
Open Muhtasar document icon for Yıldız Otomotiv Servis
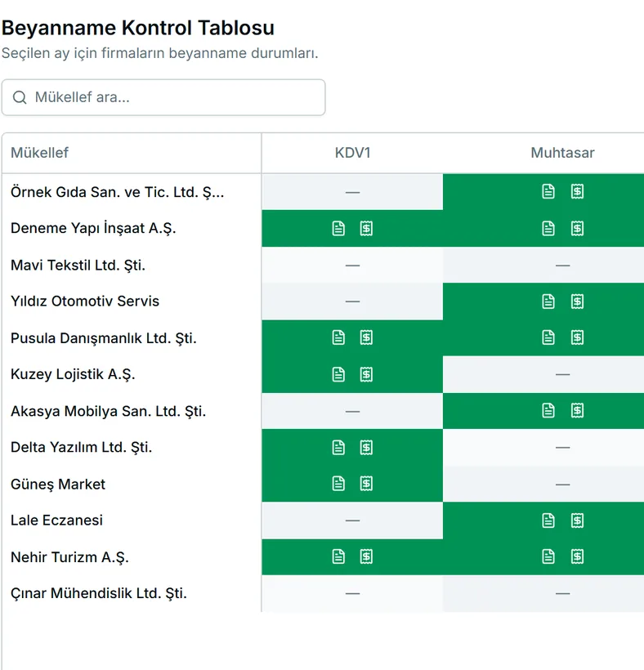click(x=548, y=301)
